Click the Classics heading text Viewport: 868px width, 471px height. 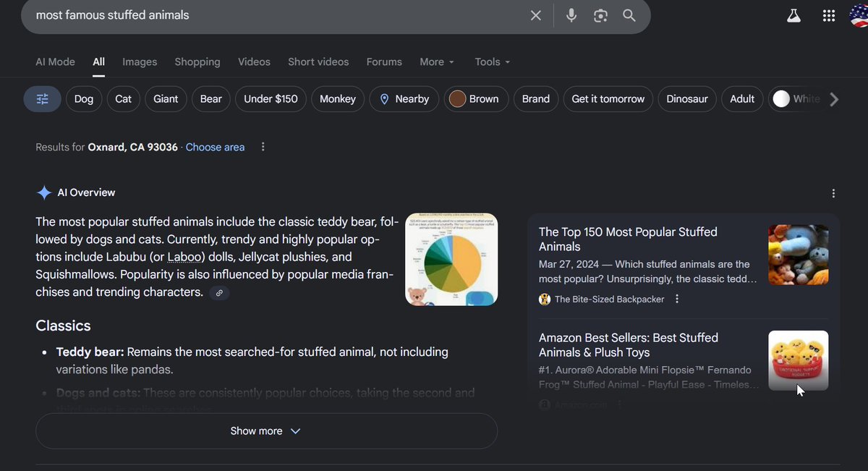[63, 326]
